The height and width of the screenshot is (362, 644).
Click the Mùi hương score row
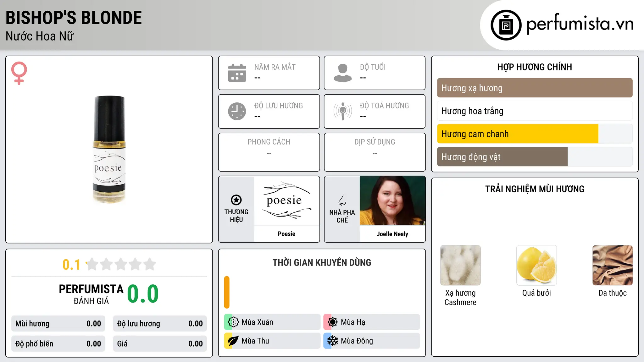pyautogui.click(x=58, y=324)
